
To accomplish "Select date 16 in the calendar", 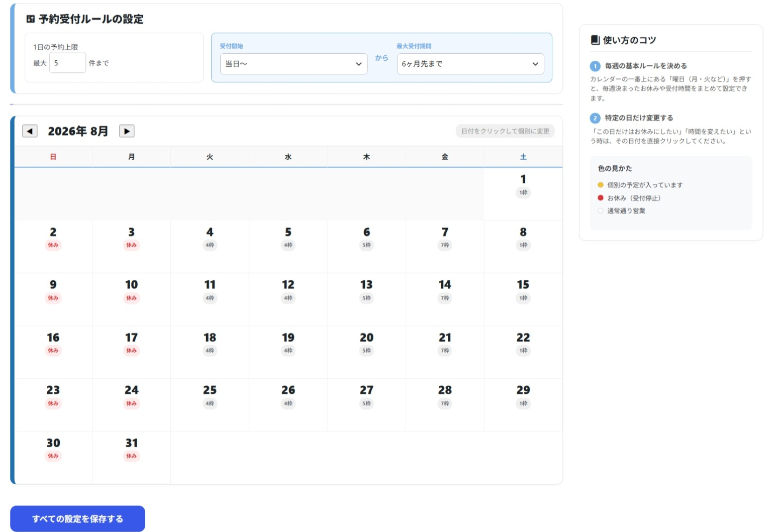I will 53,352.
